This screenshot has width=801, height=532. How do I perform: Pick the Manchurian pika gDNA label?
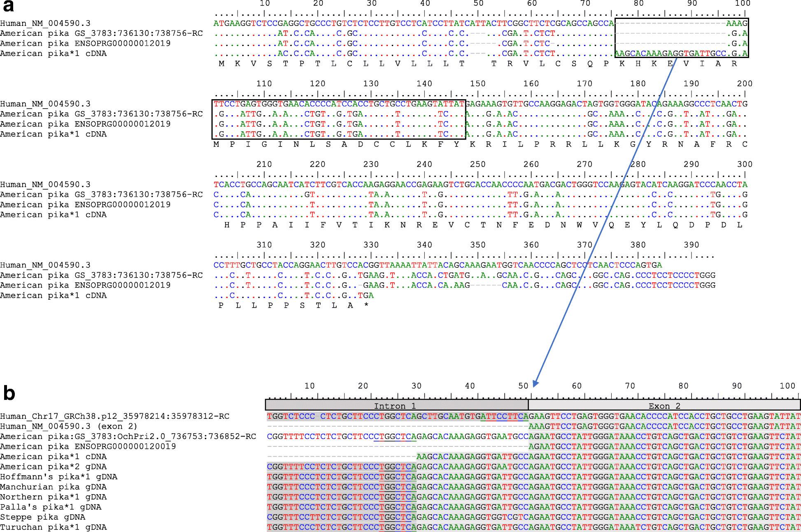click(x=54, y=487)
